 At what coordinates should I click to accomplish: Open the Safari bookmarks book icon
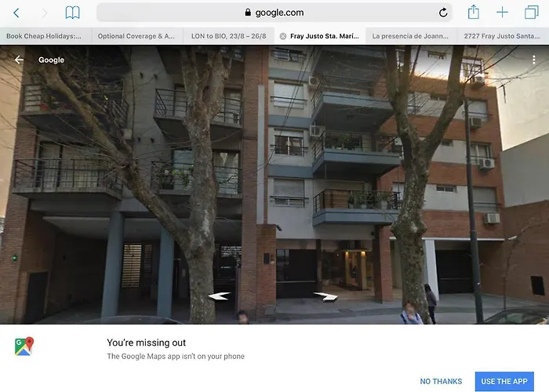pos(72,13)
